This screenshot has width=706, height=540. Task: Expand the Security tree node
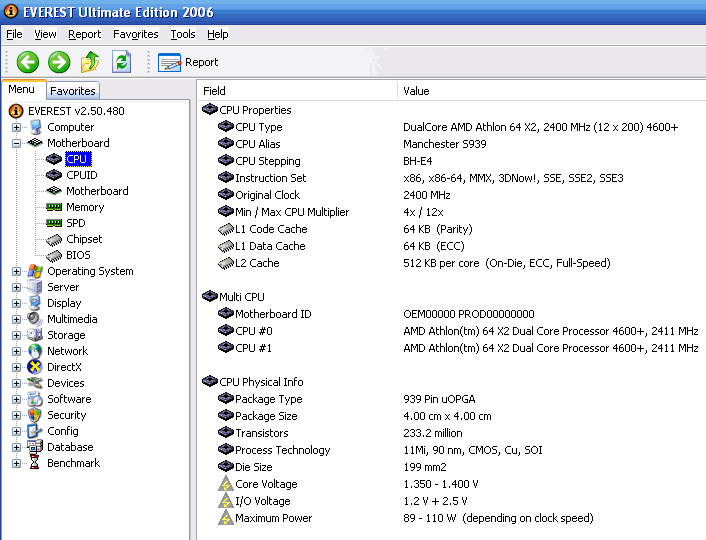tap(16, 415)
